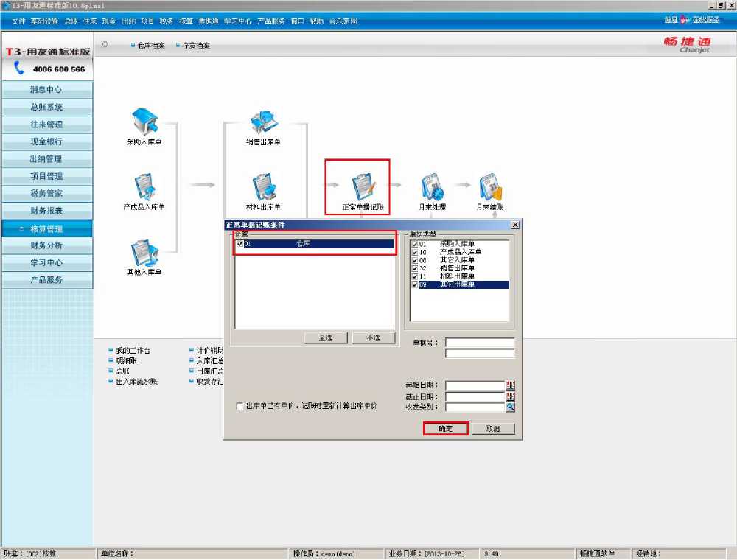The height and width of the screenshot is (560, 737).
Task: Open the 材料出库单 workflow icon
Action: [x=263, y=186]
